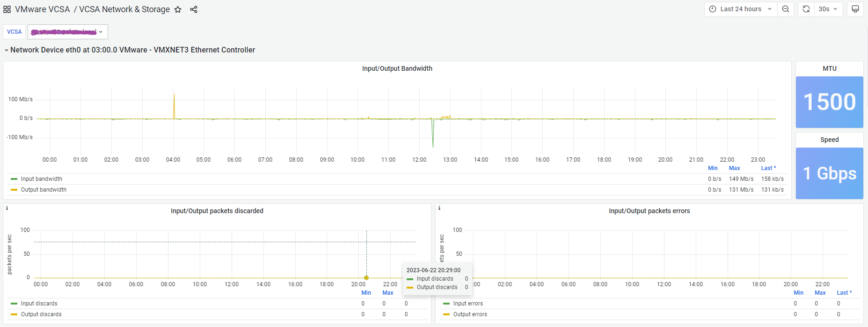Refresh the dashboard now

click(x=806, y=9)
